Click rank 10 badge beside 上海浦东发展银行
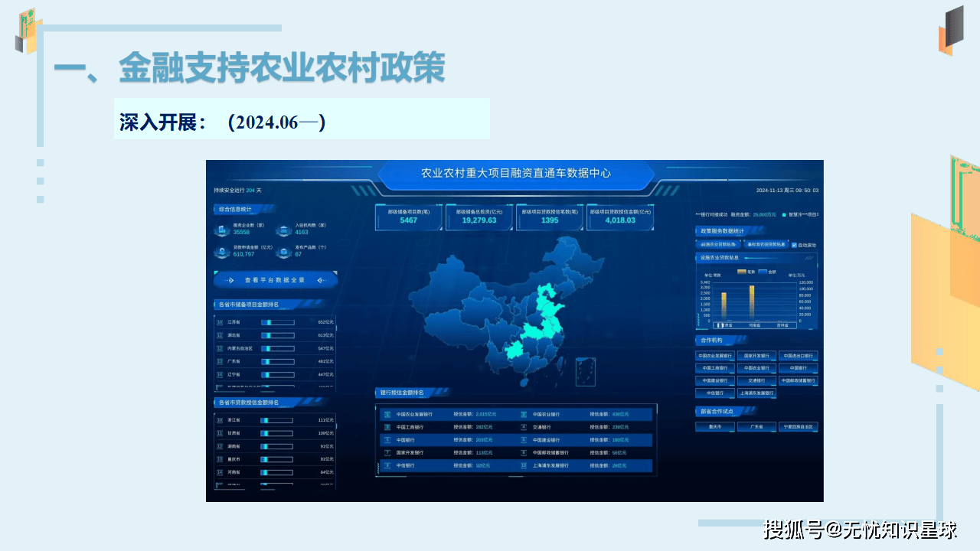The image size is (980, 551). pyautogui.click(x=524, y=465)
